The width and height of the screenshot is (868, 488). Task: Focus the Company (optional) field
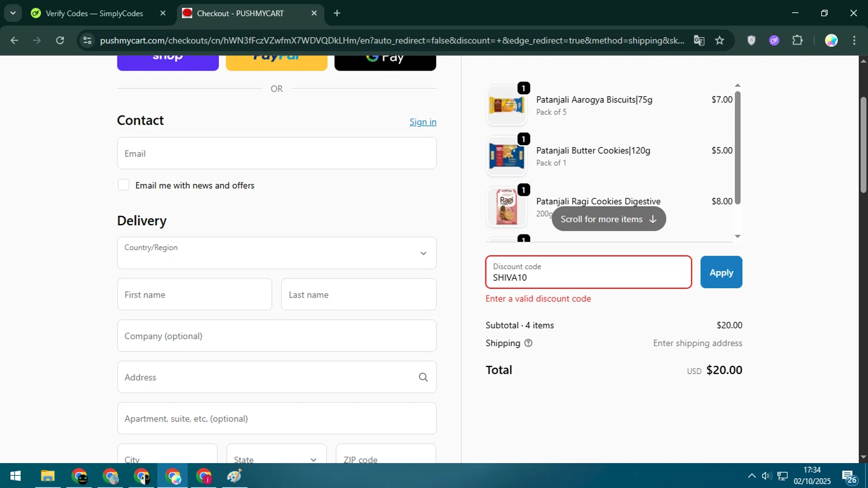point(277,336)
